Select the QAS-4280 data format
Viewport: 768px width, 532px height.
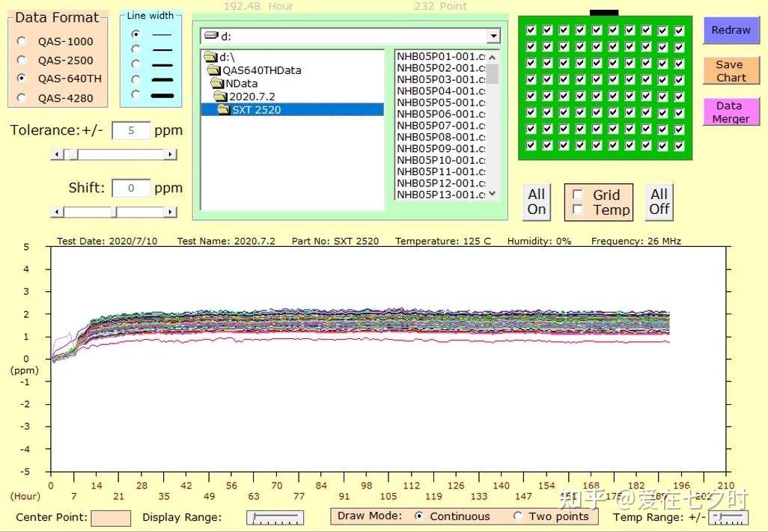[x=22, y=97]
